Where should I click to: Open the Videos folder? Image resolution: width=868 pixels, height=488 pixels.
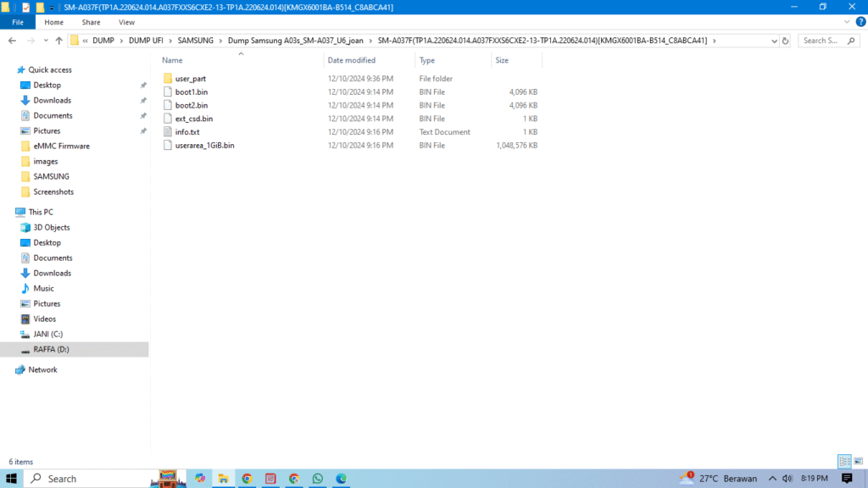click(44, 319)
